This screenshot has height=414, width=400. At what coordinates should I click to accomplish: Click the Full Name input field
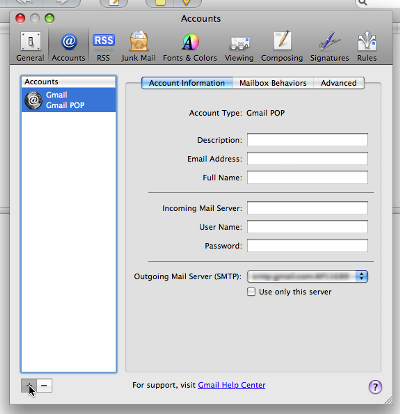tap(307, 177)
